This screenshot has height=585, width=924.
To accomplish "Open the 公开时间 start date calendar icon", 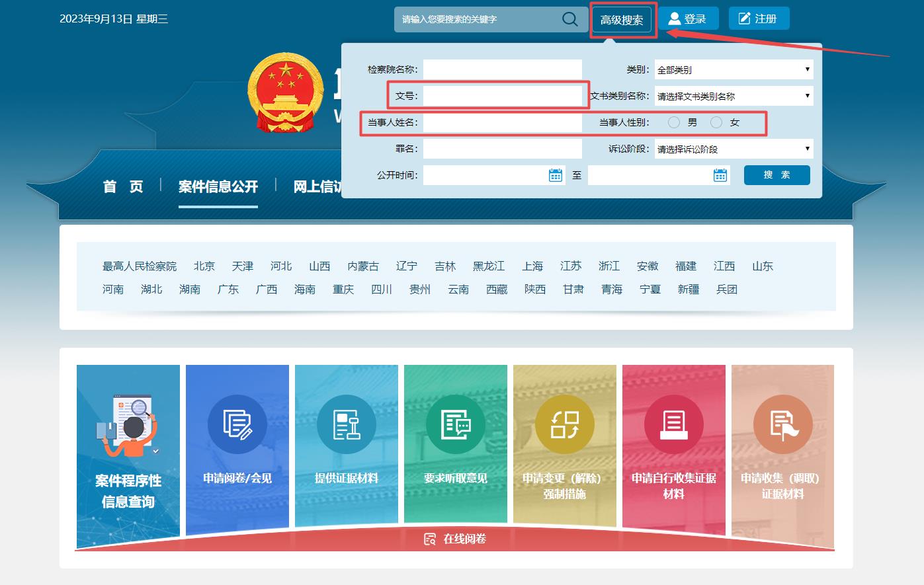I will tap(554, 175).
